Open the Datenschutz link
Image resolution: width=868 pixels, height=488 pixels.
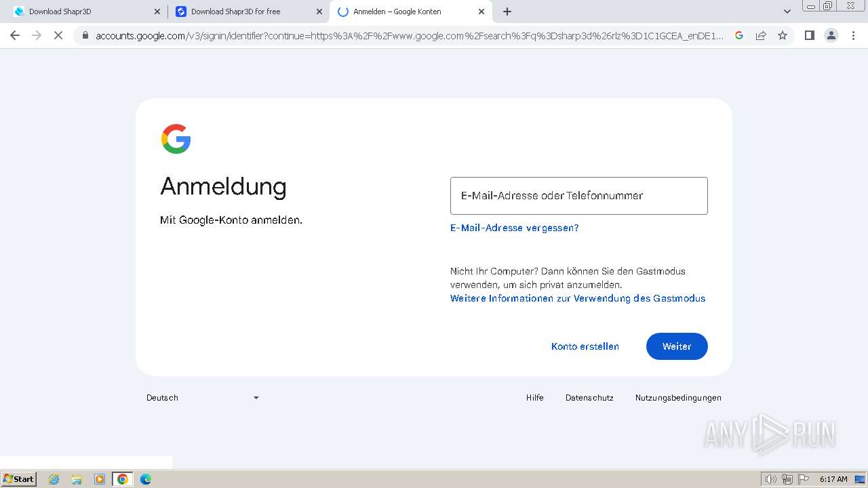point(589,398)
